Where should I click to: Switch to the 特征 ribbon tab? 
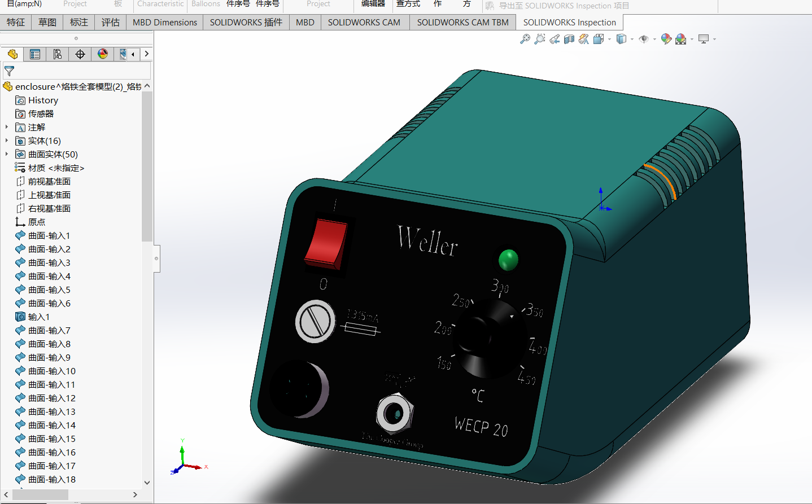click(16, 23)
